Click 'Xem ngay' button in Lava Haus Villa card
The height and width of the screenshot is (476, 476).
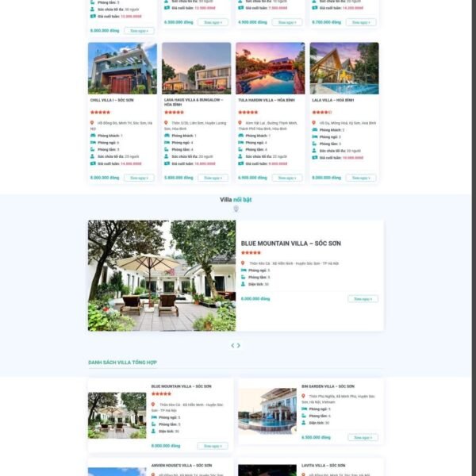pyautogui.click(x=213, y=178)
